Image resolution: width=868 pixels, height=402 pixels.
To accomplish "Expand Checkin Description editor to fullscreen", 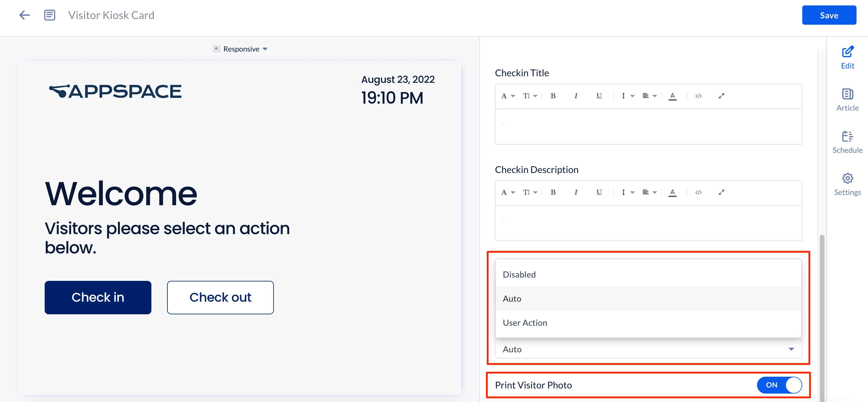I will (x=721, y=192).
